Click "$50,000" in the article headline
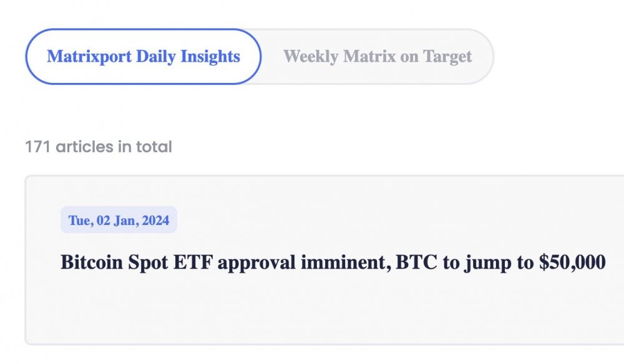 [x=572, y=262]
